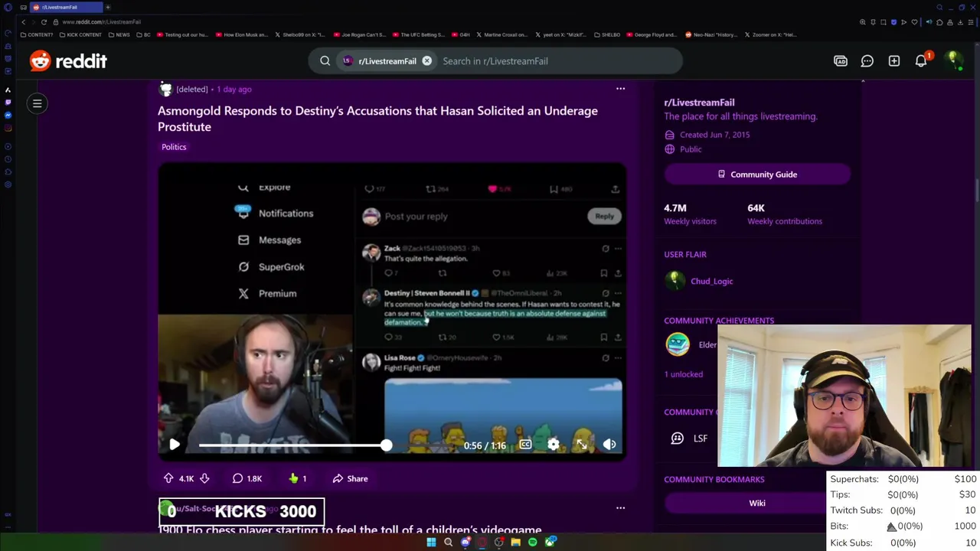Image resolution: width=980 pixels, height=551 pixels.
Task: Click the bookmark heart icon in toolbar
Action: (x=914, y=22)
